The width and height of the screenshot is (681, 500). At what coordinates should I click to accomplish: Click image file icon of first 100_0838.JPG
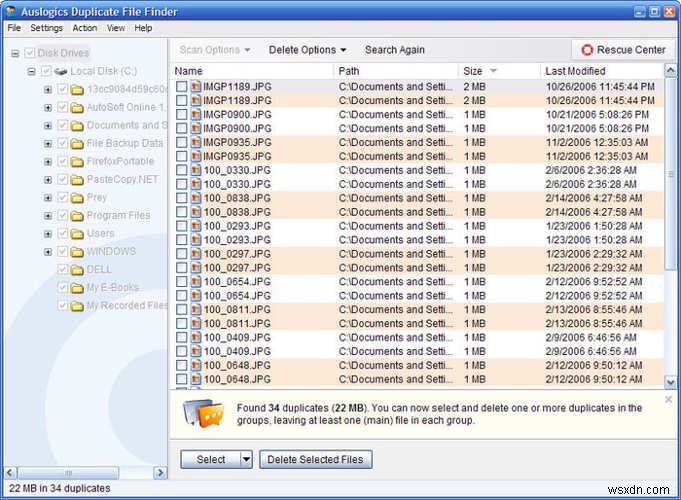(196, 198)
